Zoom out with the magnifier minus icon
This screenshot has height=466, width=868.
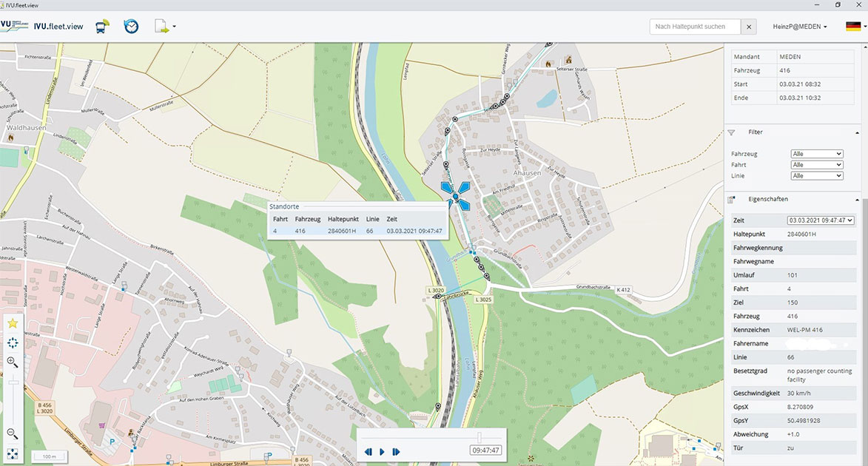coord(12,434)
